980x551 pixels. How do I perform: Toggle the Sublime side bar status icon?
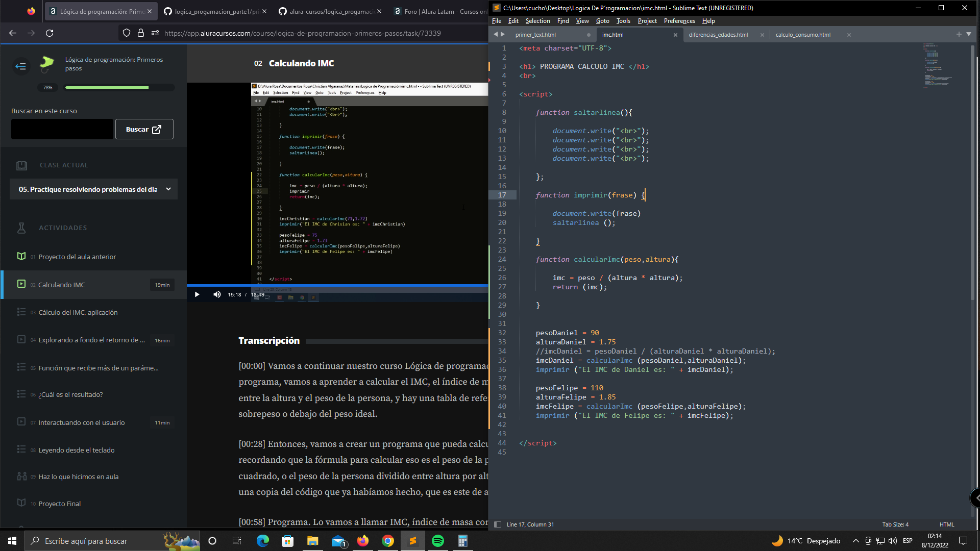pos(498,524)
